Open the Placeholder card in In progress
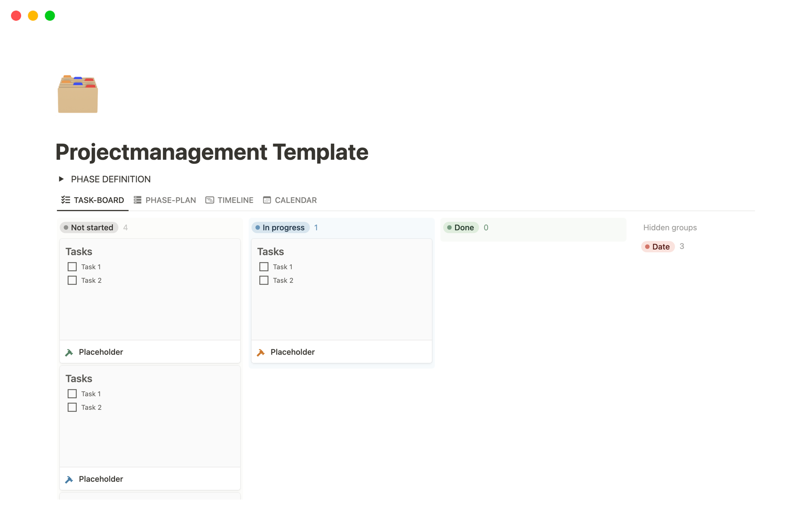Viewport: 812px width, 508px height. point(293,352)
